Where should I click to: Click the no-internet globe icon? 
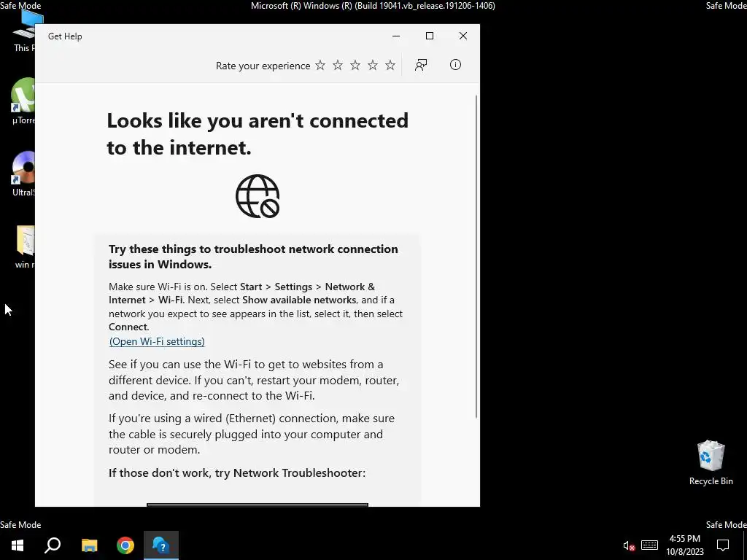(258, 196)
